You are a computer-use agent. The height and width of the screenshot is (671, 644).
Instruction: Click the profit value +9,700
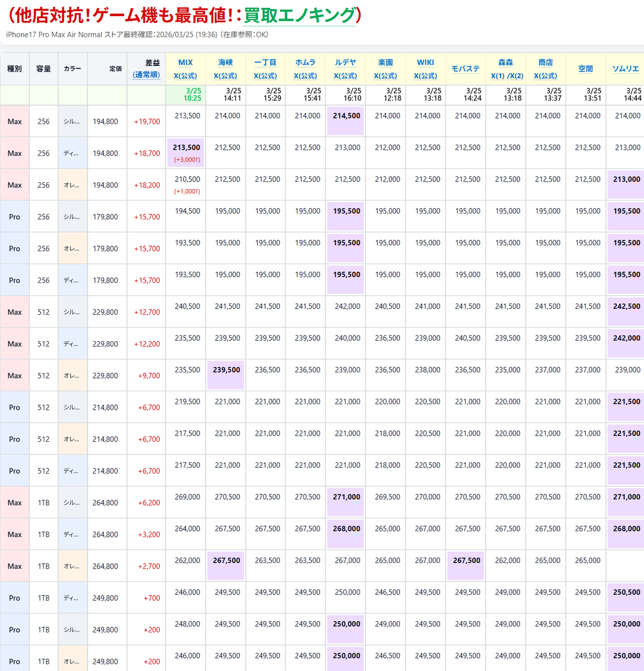[149, 376]
